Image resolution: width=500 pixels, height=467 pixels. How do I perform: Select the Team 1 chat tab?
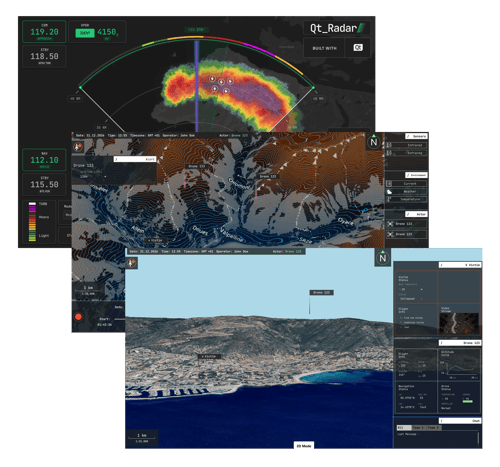pyautogui.click(x=418, y=427)
